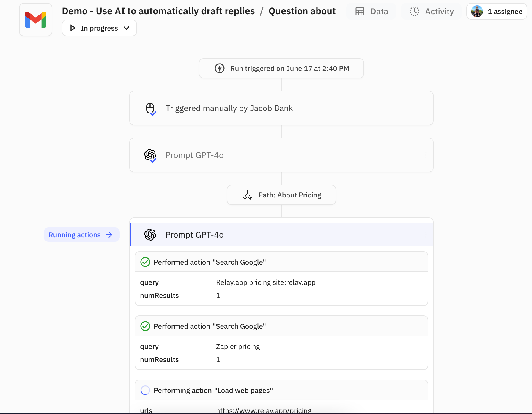
Task: Select the Path: About Pricing node
Action: (x=281, y=195)
